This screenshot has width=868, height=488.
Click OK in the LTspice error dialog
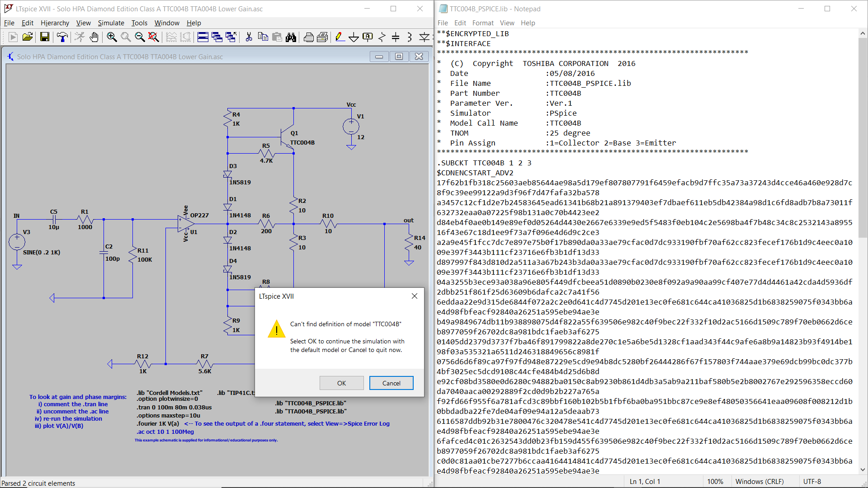coord(341,383)
